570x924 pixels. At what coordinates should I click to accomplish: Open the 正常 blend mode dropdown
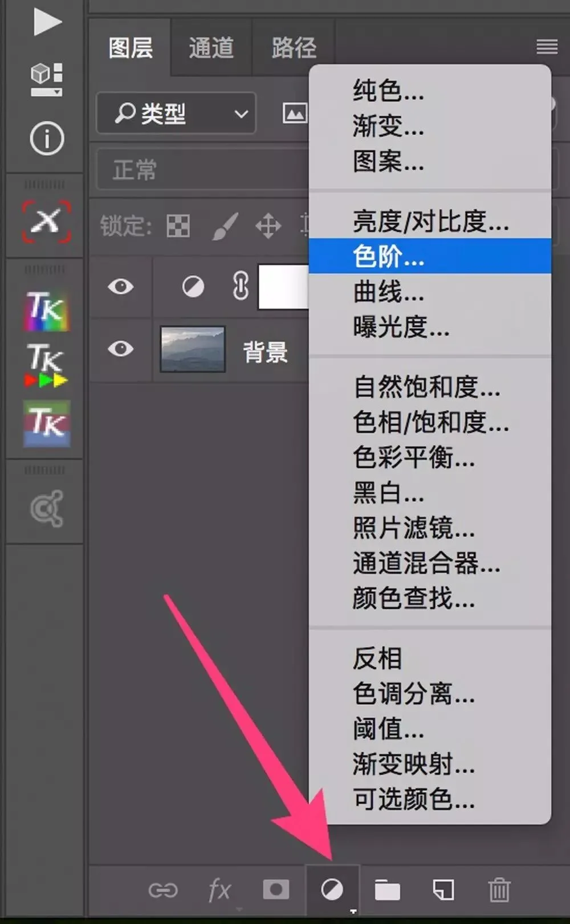tap(203, 169)
